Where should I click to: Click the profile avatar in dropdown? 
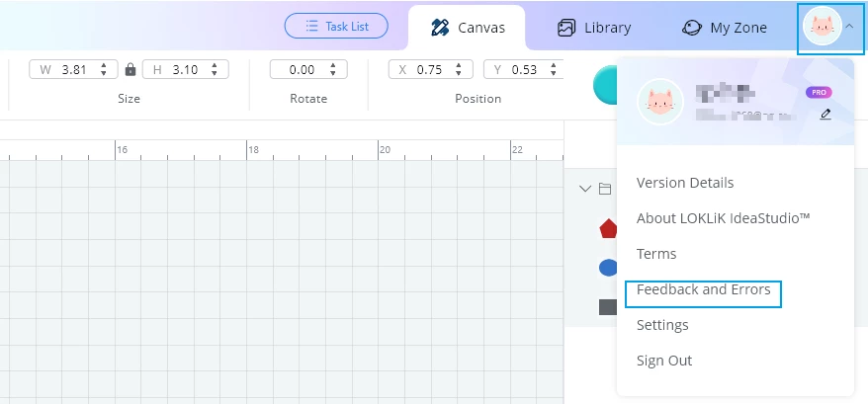pos(659,102)
